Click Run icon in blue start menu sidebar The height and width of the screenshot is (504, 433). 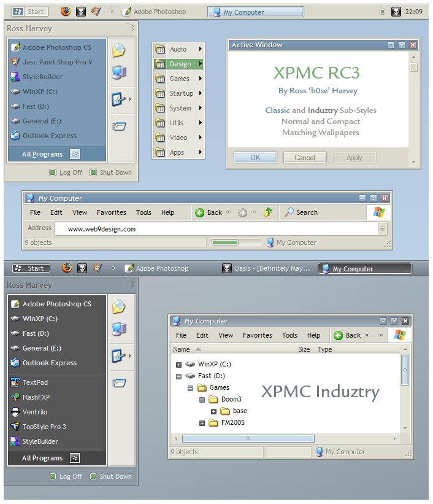pyautogui.click(x=119, y=126)
